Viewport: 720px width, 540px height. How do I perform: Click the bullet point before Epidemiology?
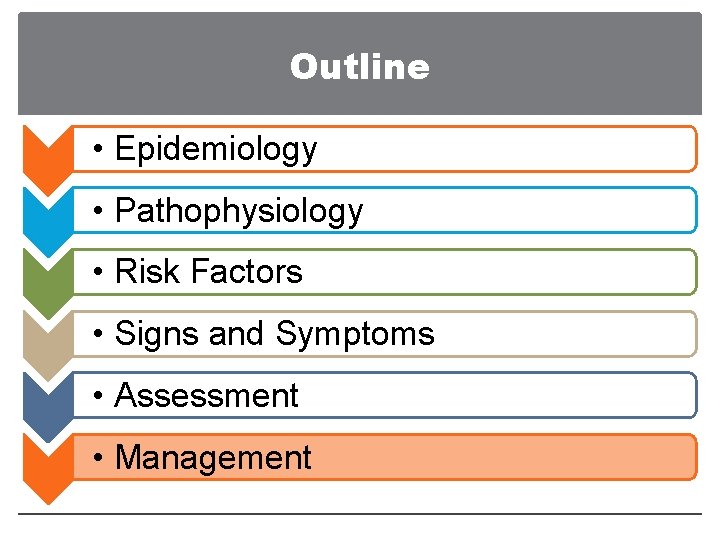(99, 150)
